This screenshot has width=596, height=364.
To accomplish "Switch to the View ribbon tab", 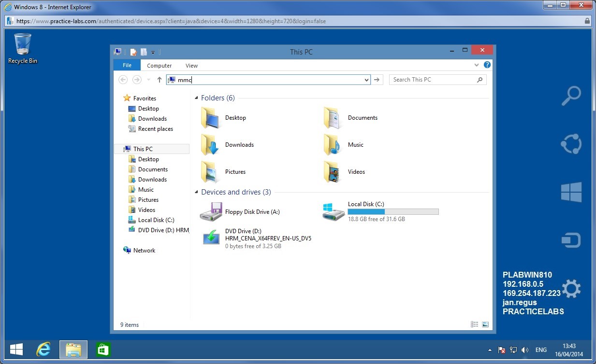I will (x=191, y=65).
